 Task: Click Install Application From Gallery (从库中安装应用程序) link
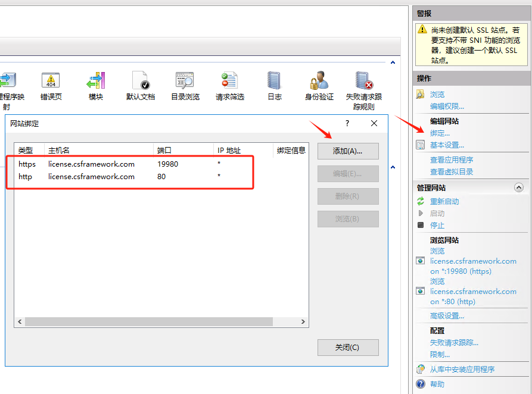click(x=462, y=369)
